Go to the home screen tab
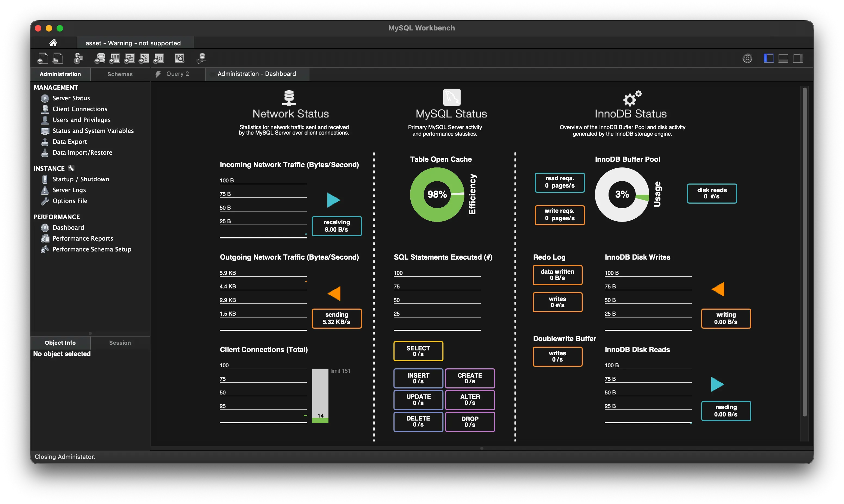 pyautogui.click(x=53, y=43)
